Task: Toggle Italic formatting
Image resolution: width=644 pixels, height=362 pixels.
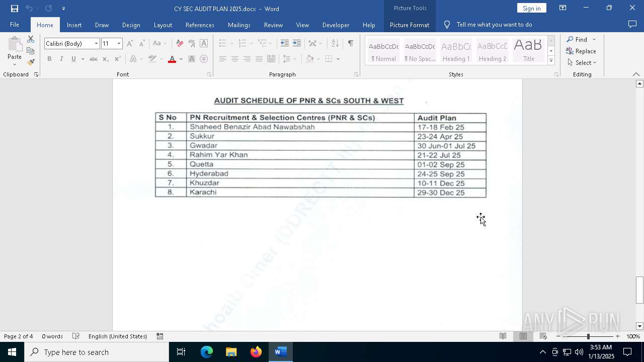Action: pyautogui.click(x=61, y=59)
